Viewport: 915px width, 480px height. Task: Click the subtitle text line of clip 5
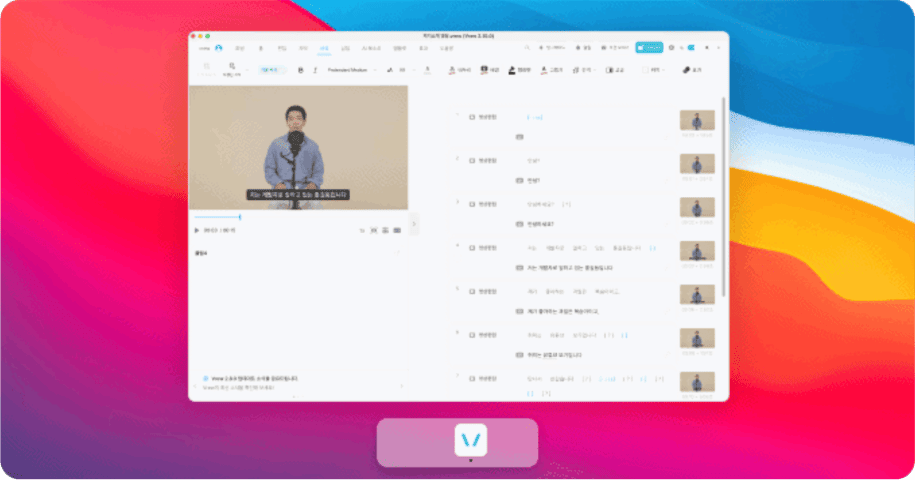pyautogui.click(x=563, y=311)
